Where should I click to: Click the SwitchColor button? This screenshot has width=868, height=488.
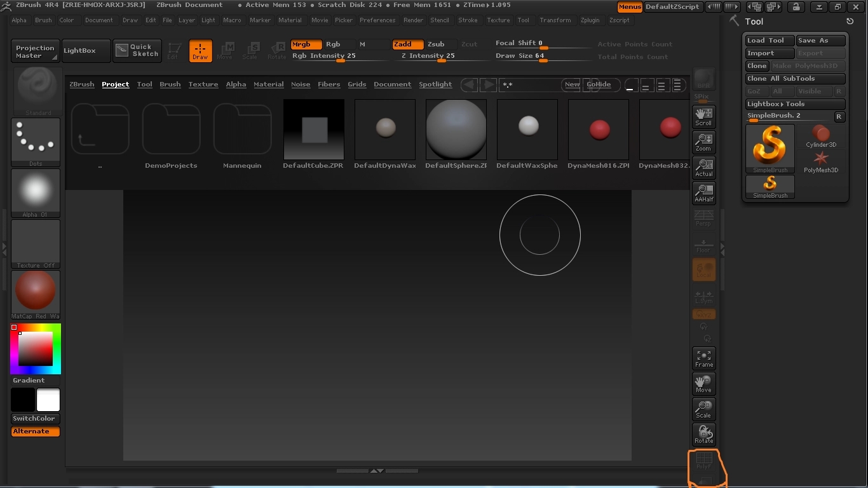36,419
